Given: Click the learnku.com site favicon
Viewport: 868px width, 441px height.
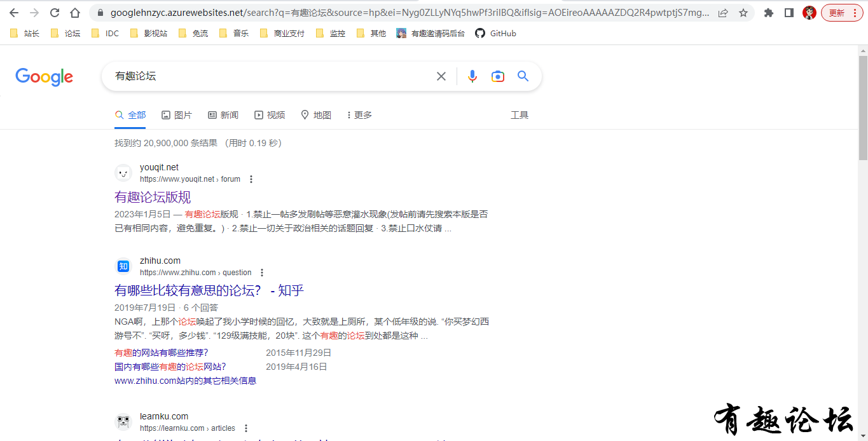Looking at the screenshot, I should pos(123,422).
